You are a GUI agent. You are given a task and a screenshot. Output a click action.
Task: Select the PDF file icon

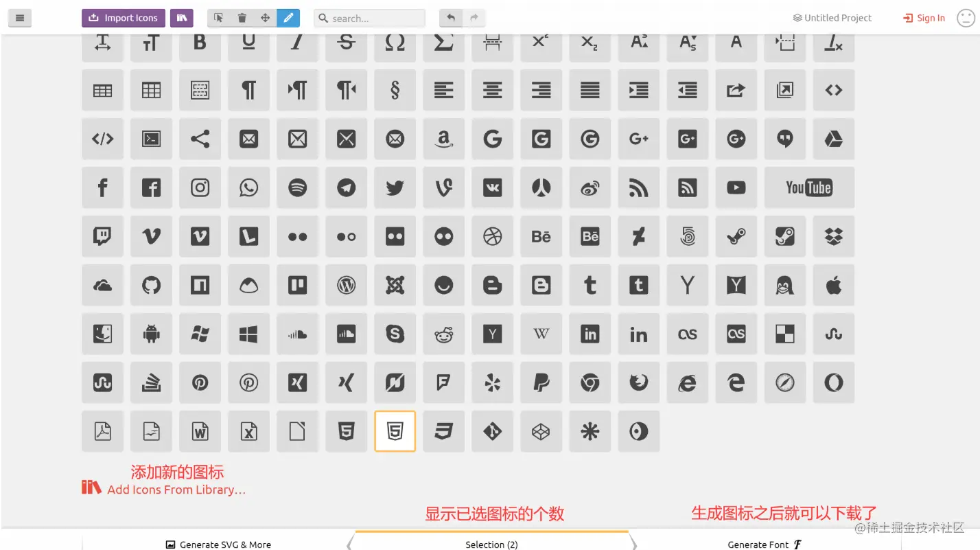[103, 431]
